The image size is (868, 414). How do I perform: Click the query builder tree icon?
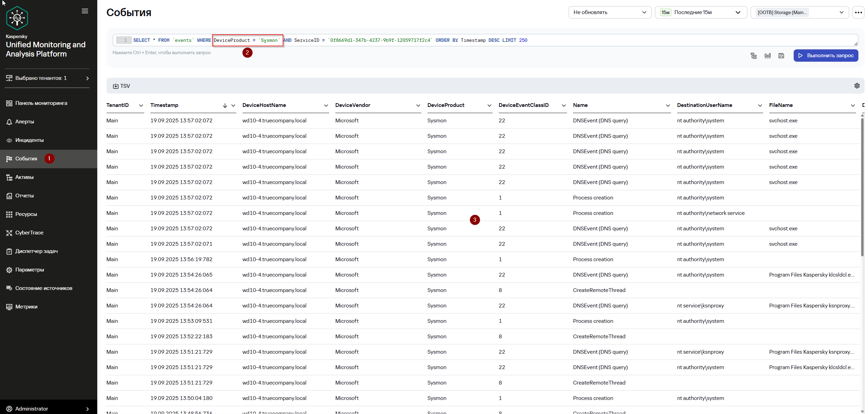point(754,56)
